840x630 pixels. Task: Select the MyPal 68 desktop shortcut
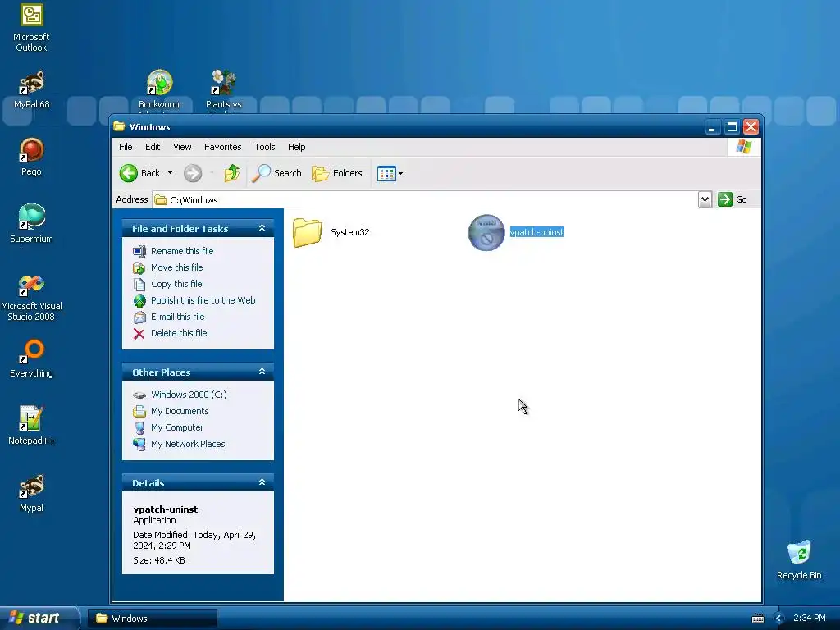pyautogui.click(x=31, y=90)
